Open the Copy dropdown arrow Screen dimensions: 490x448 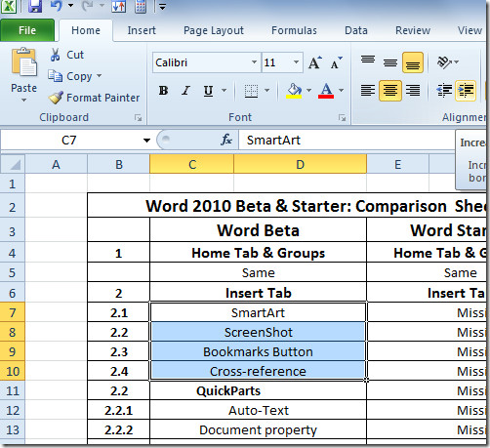(x=99, y=76)
